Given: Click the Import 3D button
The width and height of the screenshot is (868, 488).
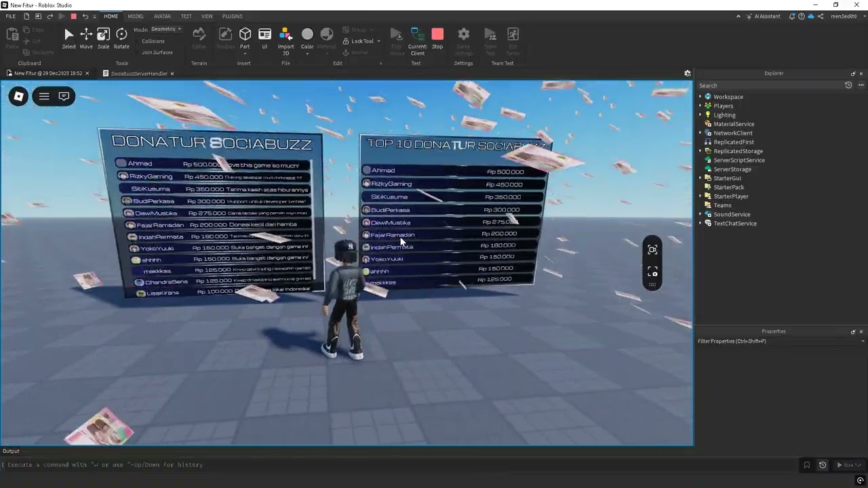Looking at the screenshot, I should pyautogui.click(x=285, y=41).
